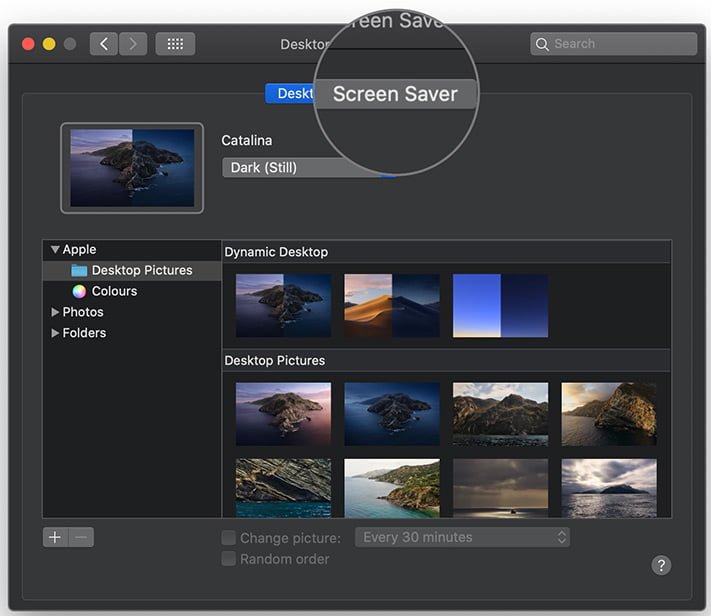The height and width of the screenshot is (616, 711).
Task: Click the Desktop Pictures section header in grid
Action: pos(275,361)
